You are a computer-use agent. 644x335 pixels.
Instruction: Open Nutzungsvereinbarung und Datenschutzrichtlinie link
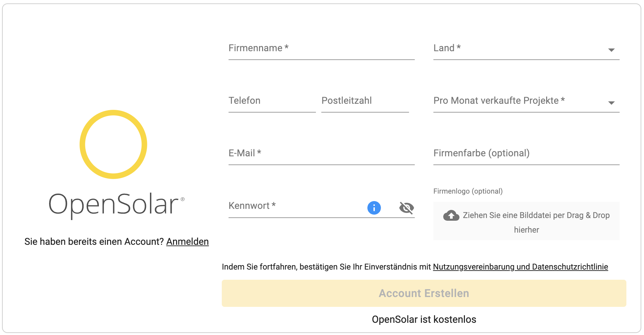[520, 267]
